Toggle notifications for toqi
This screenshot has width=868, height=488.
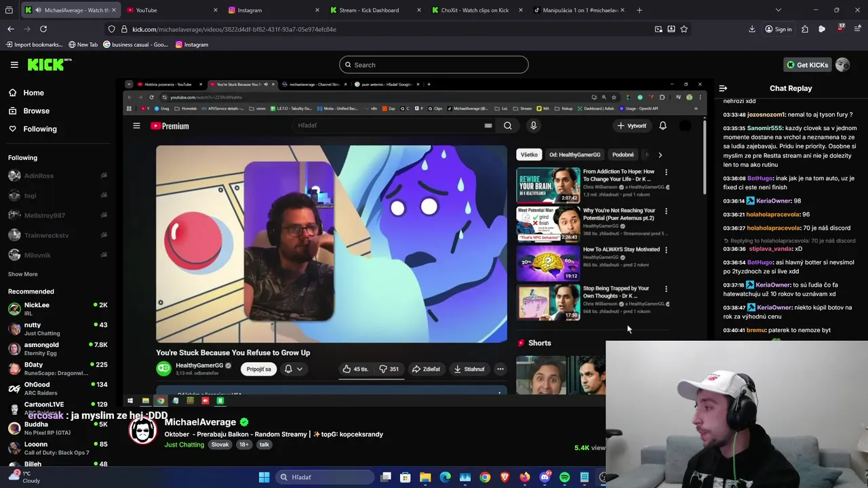pos(104,195)
